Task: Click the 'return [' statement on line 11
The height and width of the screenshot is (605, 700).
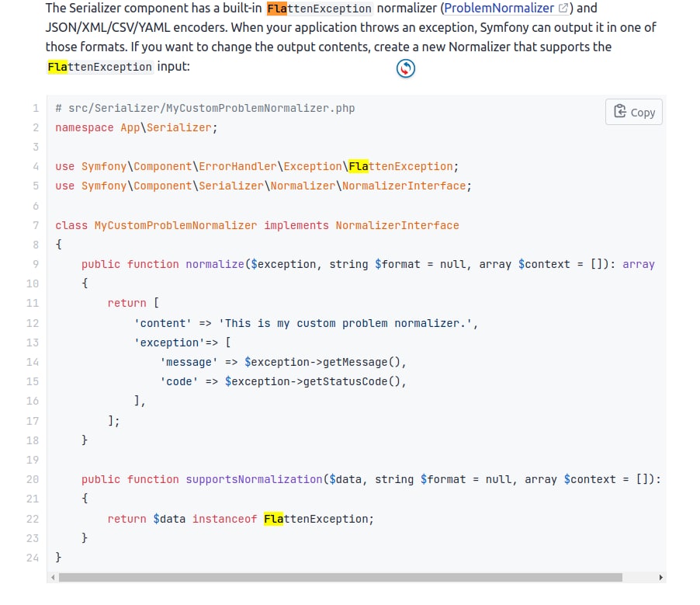Action: pyautogui.click(x=133, y=303)
